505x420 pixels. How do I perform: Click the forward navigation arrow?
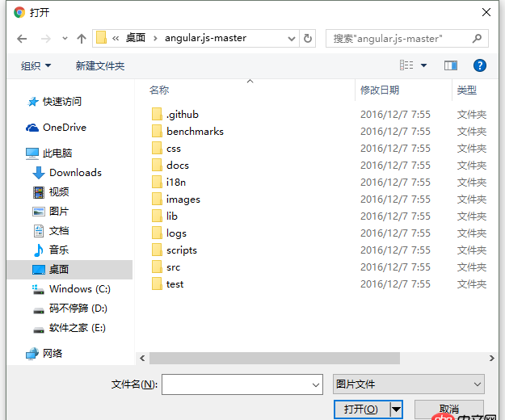46,39
